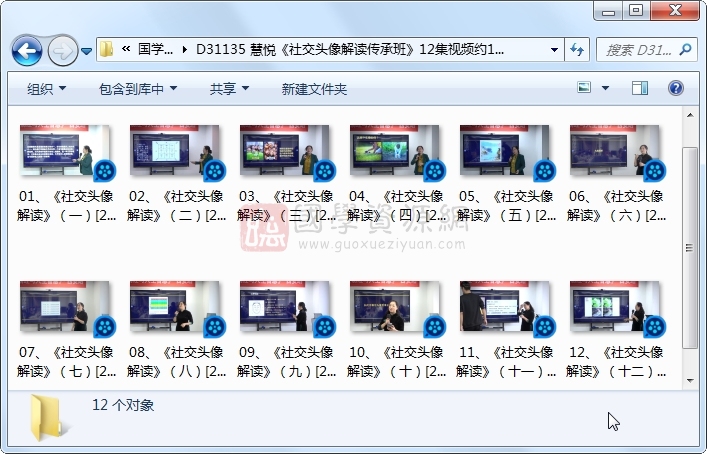707x454 pixels.
Task: Click the scrollbar down arrow
Action: [690, 381]
